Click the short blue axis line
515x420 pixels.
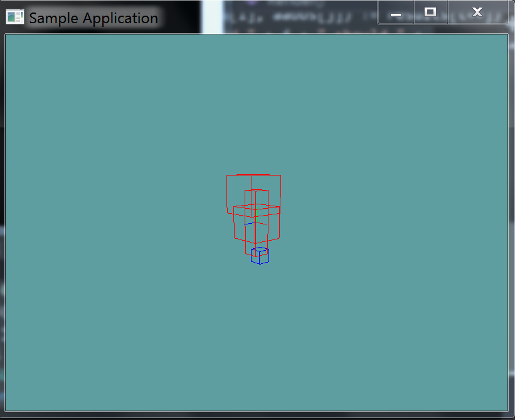pos(250,223)
